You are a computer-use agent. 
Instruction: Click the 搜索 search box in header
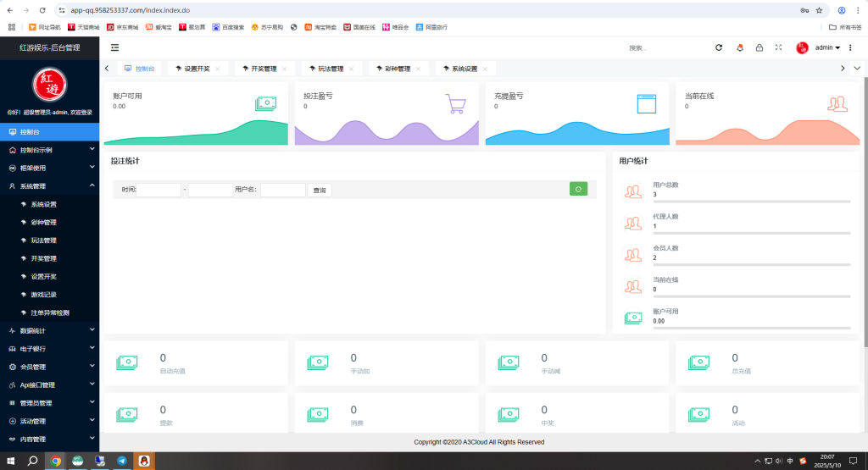(665, 48)
